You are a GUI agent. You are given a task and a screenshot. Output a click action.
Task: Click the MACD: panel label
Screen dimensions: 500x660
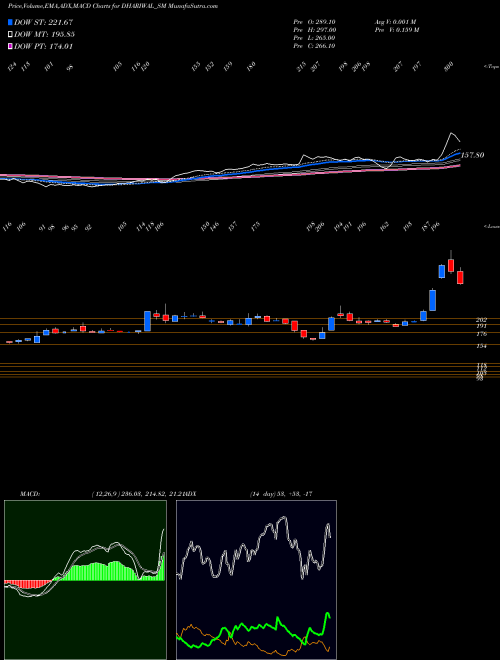[29, 494]
